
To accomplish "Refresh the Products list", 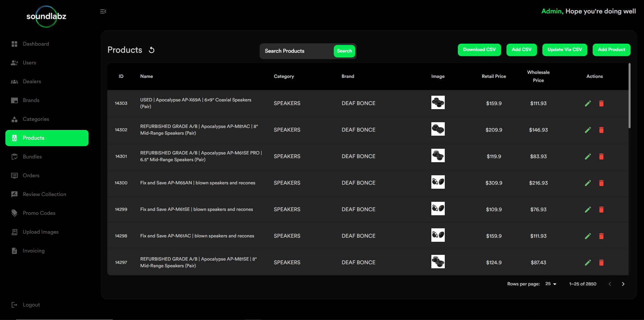I will 152,50.
